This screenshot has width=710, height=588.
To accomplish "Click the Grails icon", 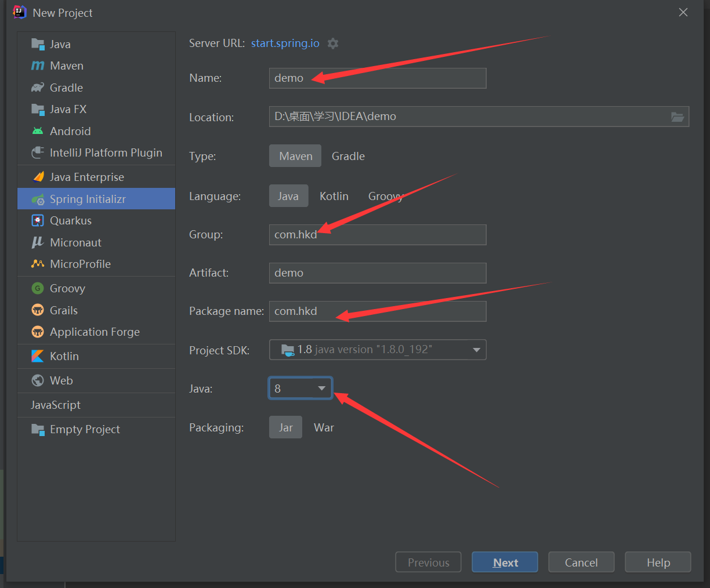I will click(x=38, y=310).
